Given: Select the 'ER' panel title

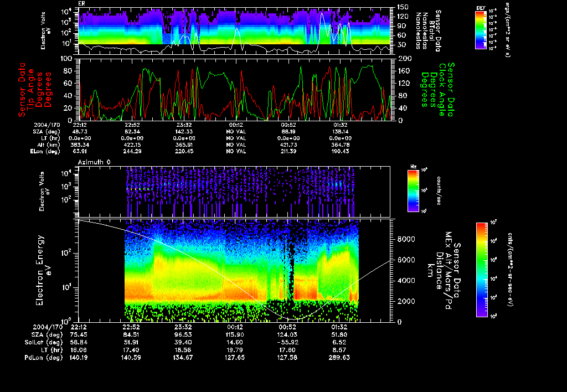Looking at the screenshot, I should click(81, 4).
